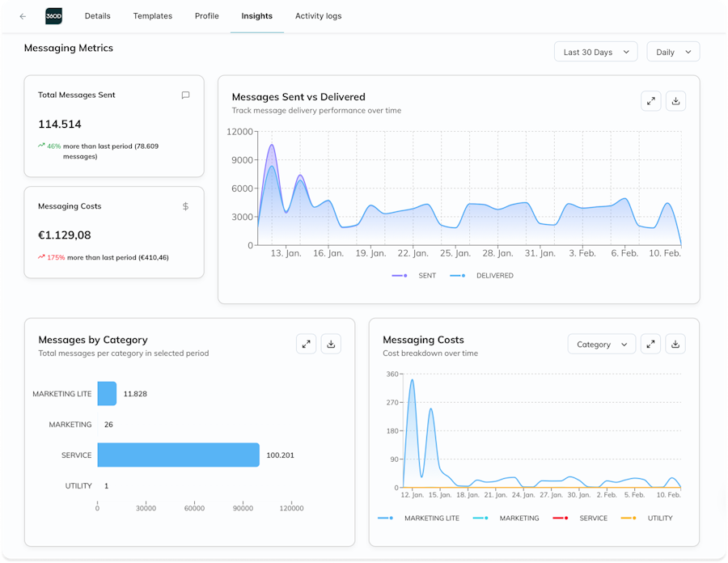Open the Activity logs tab
This screenshot has width=728, height=563.
coord(318,16)
